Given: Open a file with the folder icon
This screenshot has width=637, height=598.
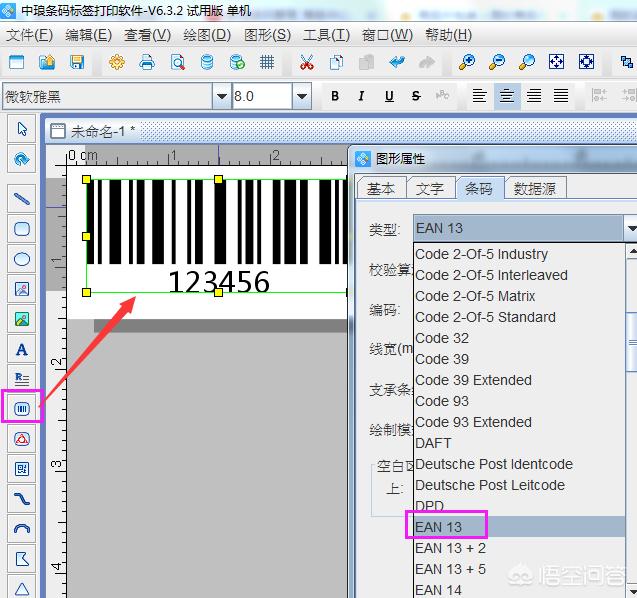Looking at the screenshot, I should tap(47, 62).
